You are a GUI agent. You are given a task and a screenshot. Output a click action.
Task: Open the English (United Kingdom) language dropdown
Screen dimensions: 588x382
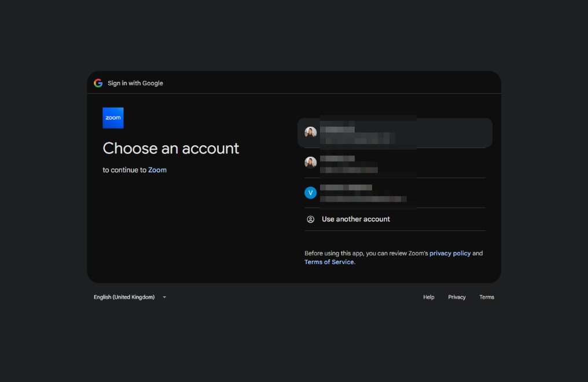click(130, 297)
